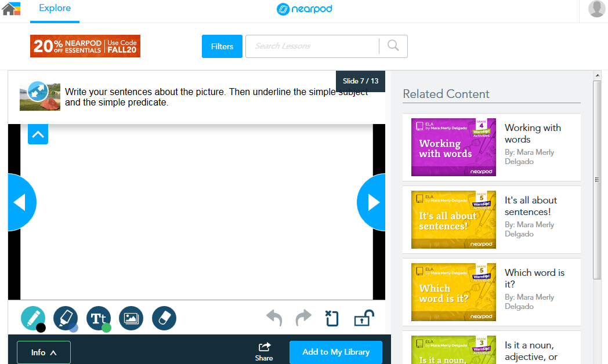
Task: Undo the last drawing action
Action: (274, 318)
